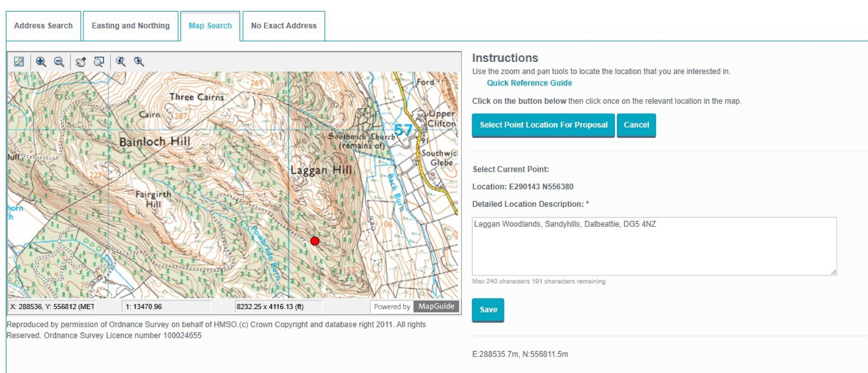This screenshot has height=373, width=868.
Task: Click the Instructions heading
Action: (505, 58)
